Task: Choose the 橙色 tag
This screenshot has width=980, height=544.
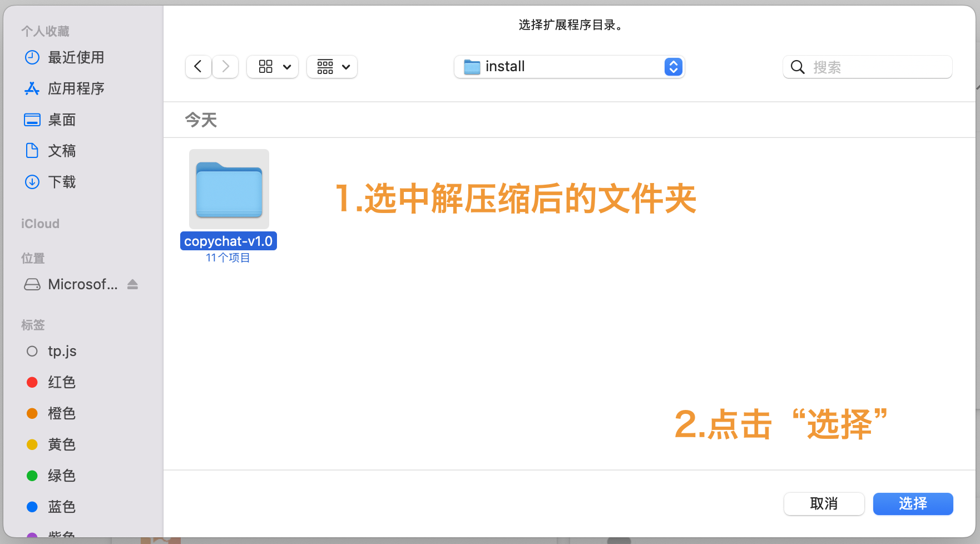Action: [62, 413]
